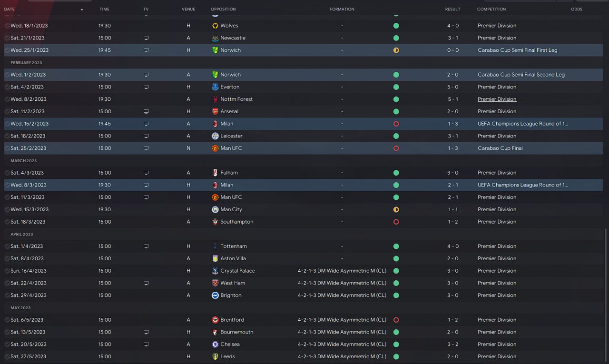Click the formation text in the West Ham row
This screenshot has height=364, width=609.
coord(342,283)
